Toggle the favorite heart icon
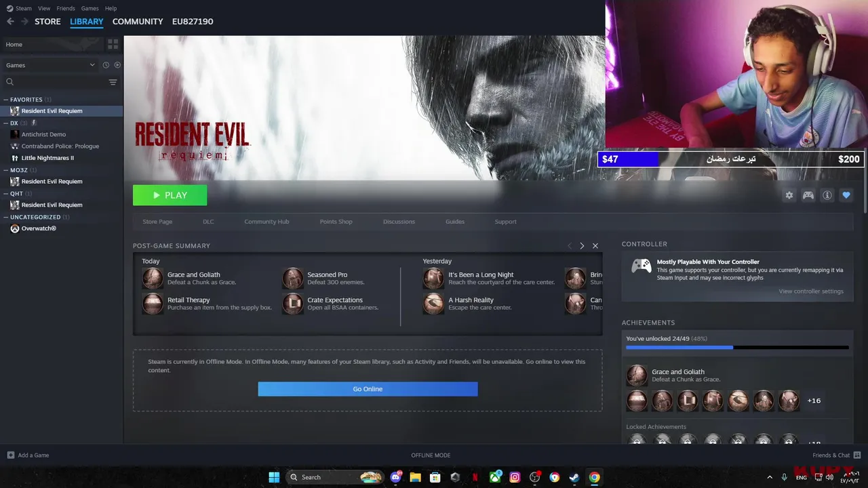This screenshot has width=868, height=488. [846, 195]
